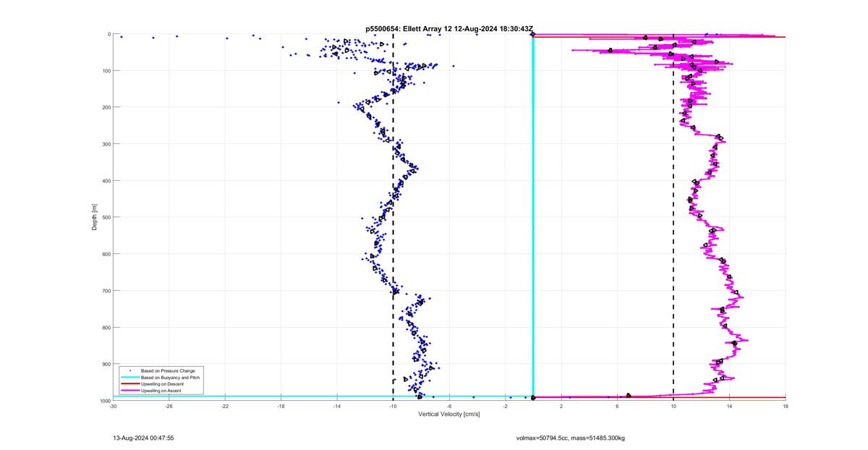The image size is (868, 450).
Task: Click the depth tick label '800'
Action: (x=106, y=327)
